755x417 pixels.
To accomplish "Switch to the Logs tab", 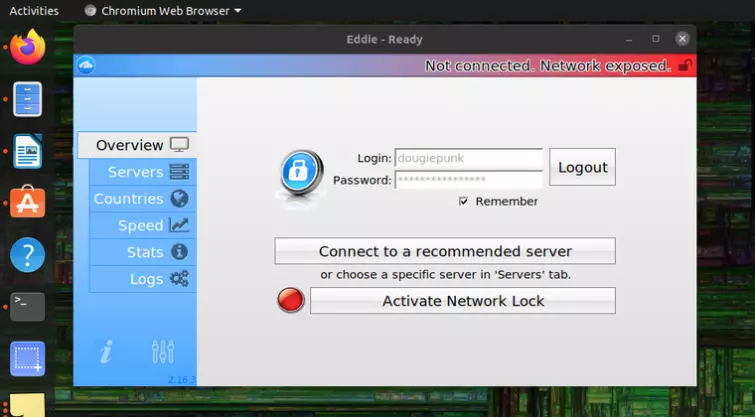I will pyautogui.click(x=143, y=279).
